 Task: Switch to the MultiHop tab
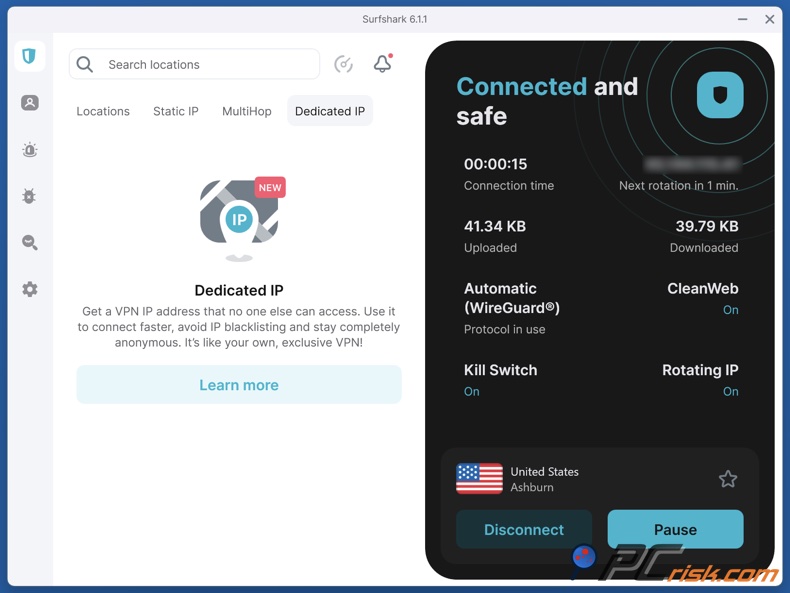(x=247, y=111)
